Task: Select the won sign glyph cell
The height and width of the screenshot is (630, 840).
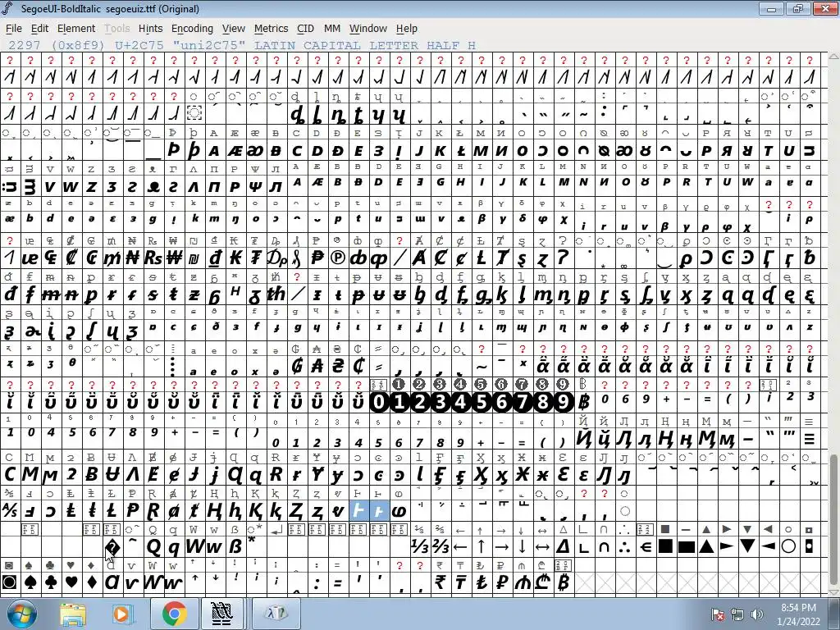Action: [174, 258]
